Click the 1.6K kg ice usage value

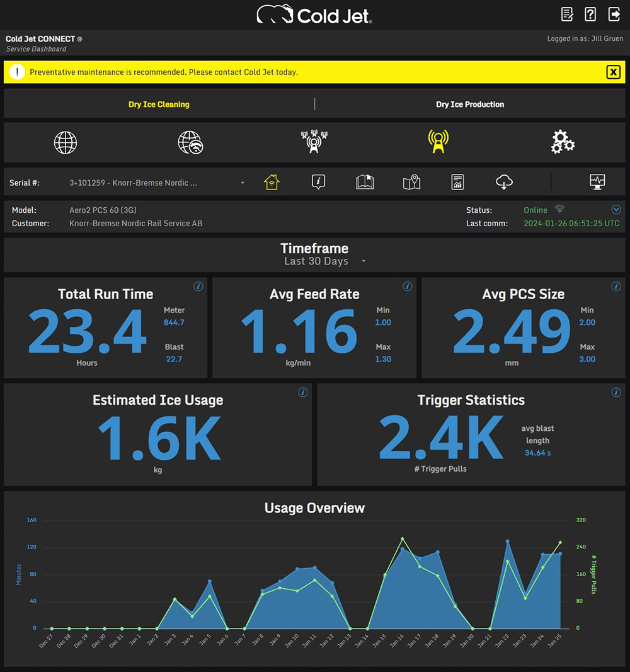[x=159, y=438]
